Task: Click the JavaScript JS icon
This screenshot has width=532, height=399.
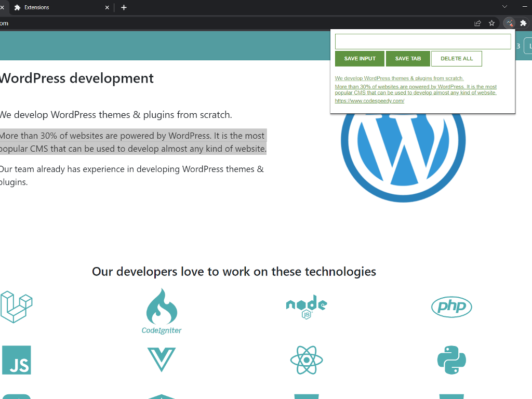Action: coord(16,360)
